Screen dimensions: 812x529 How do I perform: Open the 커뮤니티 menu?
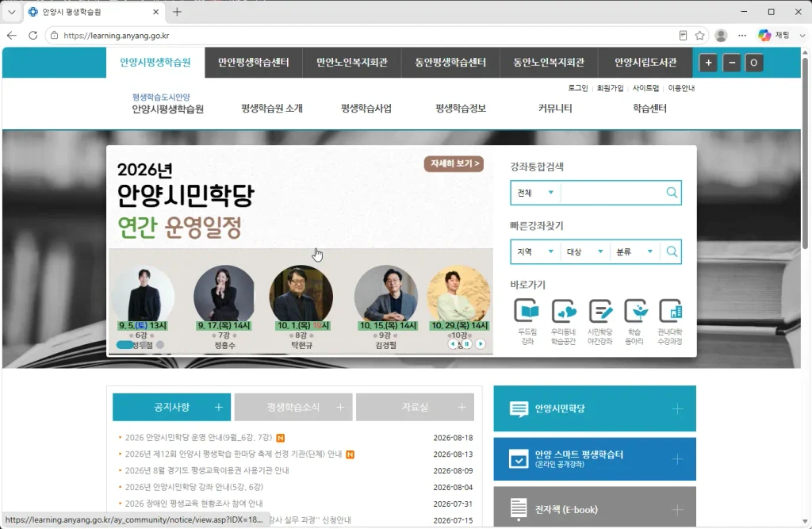pos(555,109)
